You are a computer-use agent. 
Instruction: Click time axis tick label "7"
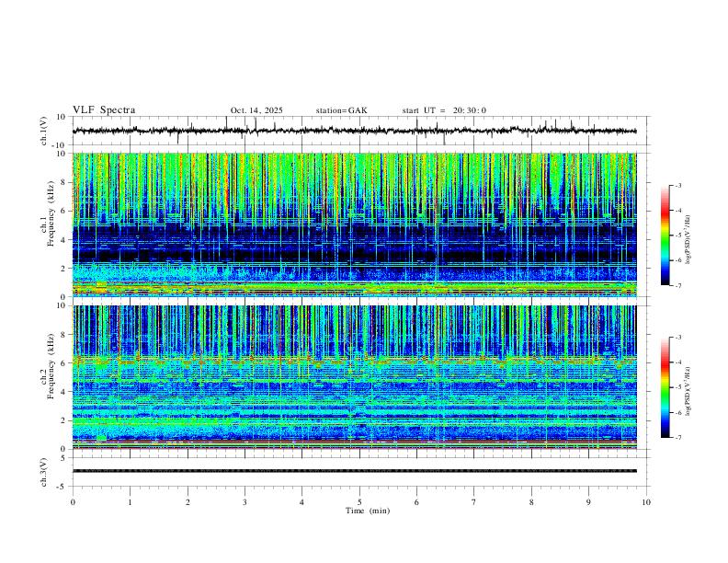[x=474, y=502]
